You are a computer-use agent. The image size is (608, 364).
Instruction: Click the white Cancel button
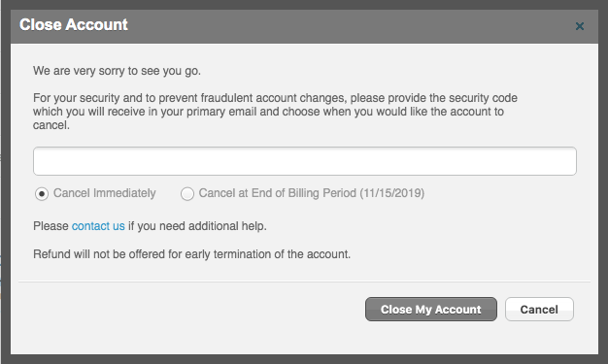[539, 310]
